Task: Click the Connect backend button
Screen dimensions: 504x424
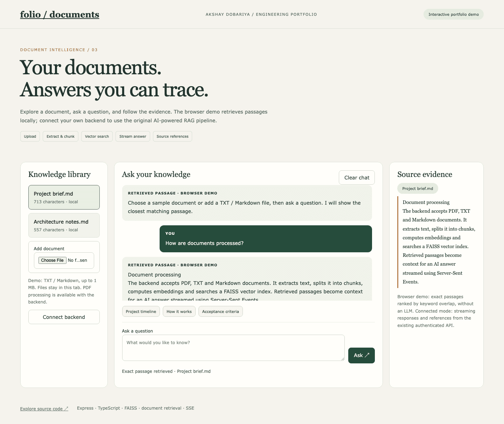Action: [x=64, y=317]
